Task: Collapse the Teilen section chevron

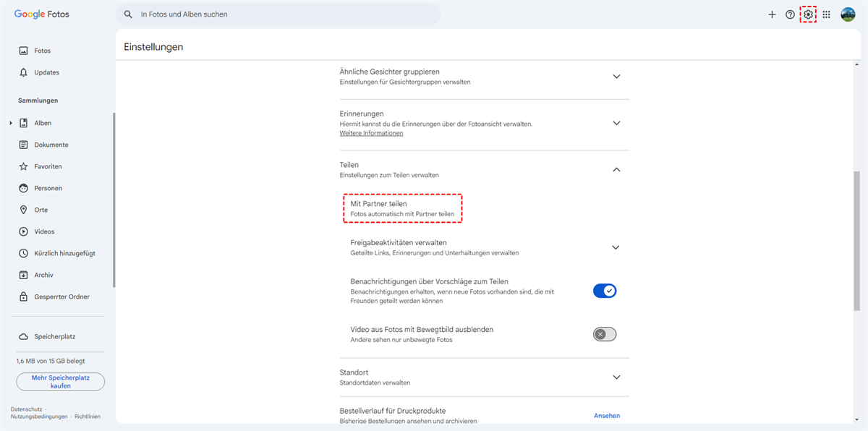Action: [x=616, y=169]
